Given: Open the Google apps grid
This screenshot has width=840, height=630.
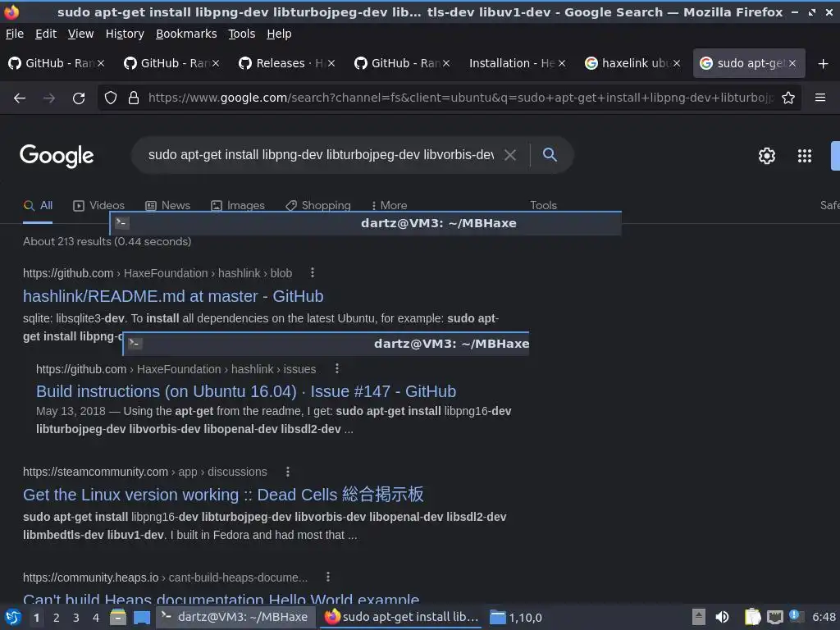Looking at the screenshot, I should (805, 156).
